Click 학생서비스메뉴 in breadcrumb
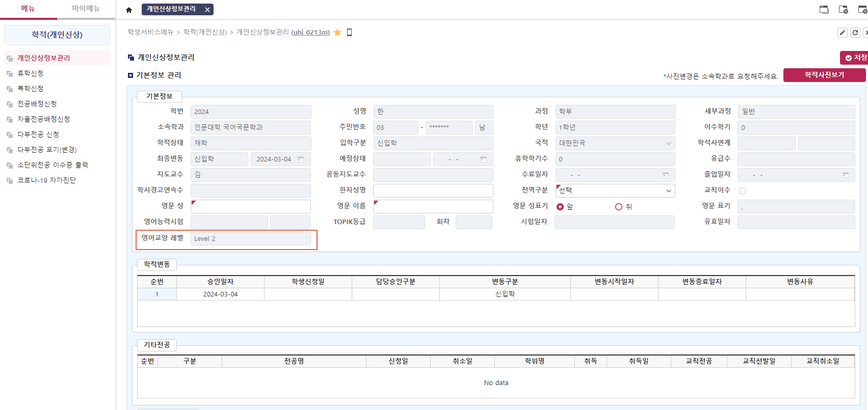Image resolution: width=868 pixels, height=410 pixels. tap(150, 32)
